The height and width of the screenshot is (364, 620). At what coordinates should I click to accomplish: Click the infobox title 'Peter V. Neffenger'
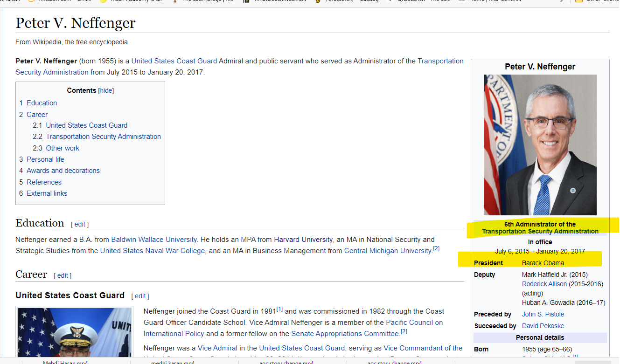(540, 67)
